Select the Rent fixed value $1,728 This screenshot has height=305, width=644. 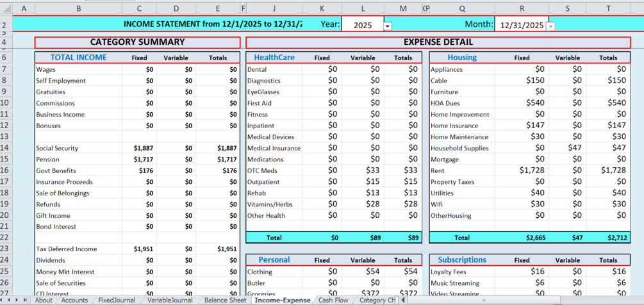tap(522, 171)
